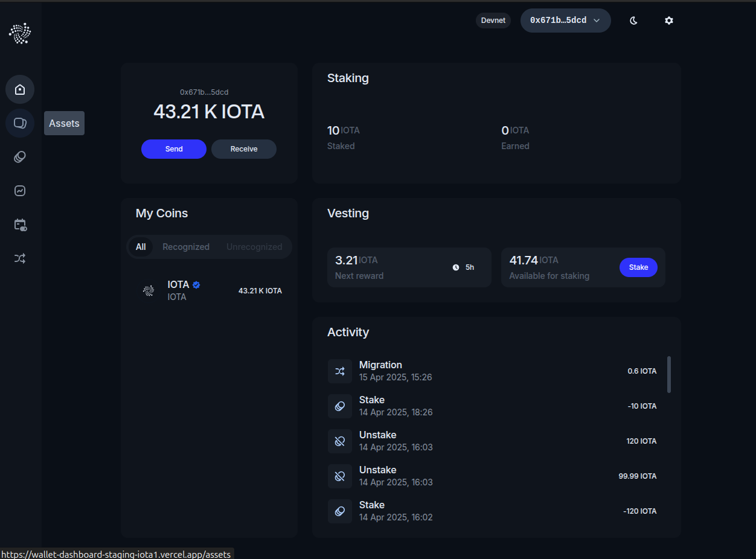Toggle dark mode with moon icon
The height and width of the screenshot is (559, 756).
coord(633,21)
